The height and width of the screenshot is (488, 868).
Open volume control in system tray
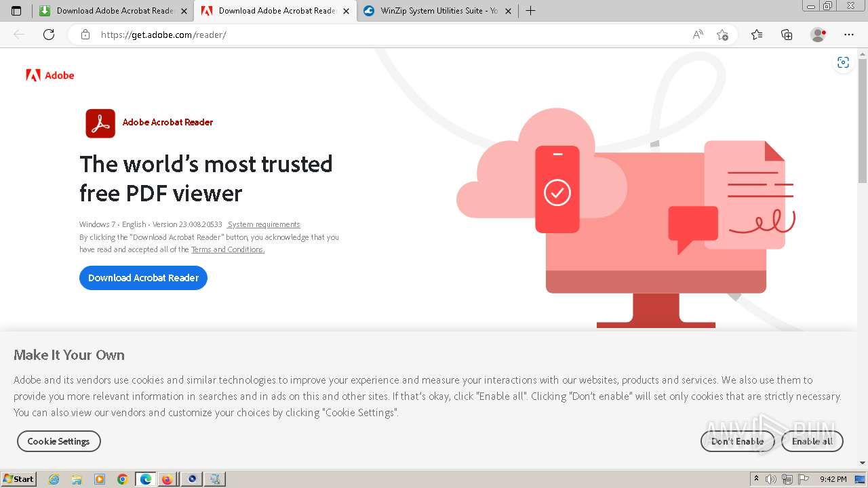point(771,479)
